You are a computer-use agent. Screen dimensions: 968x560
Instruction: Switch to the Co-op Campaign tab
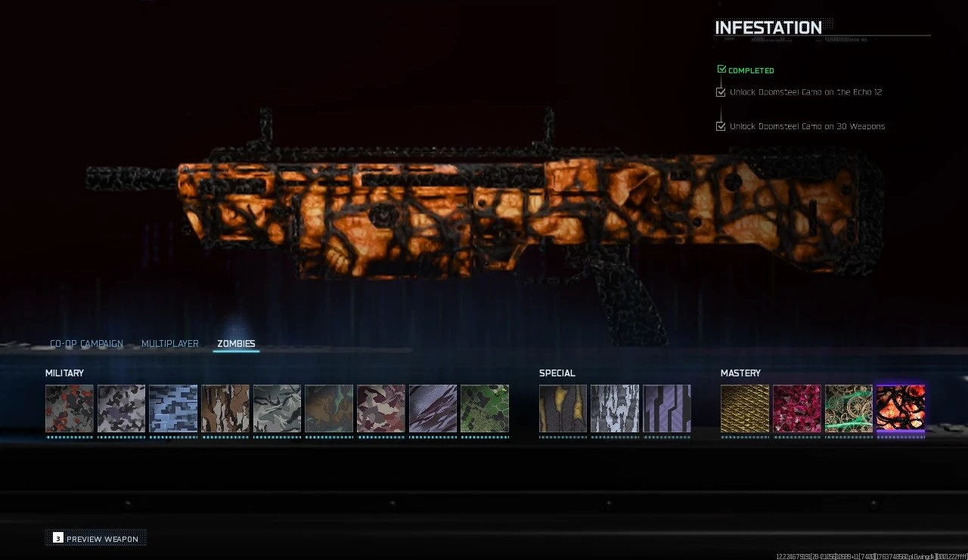[86, 344]
